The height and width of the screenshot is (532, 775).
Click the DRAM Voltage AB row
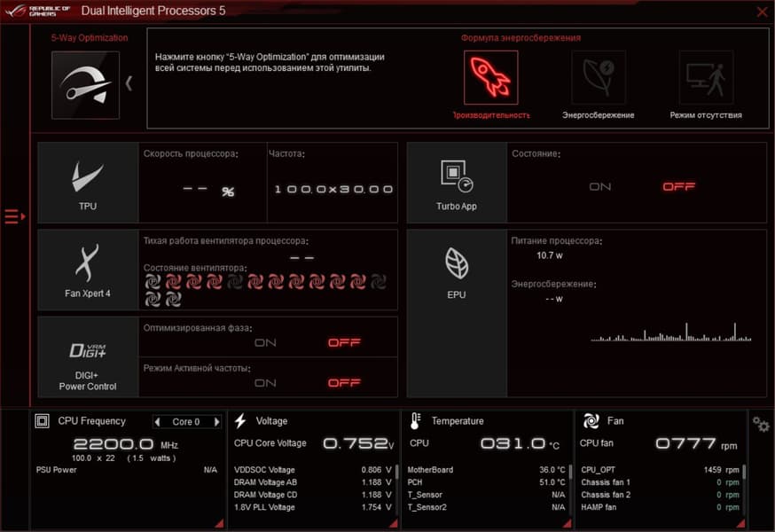coord(313,482)
